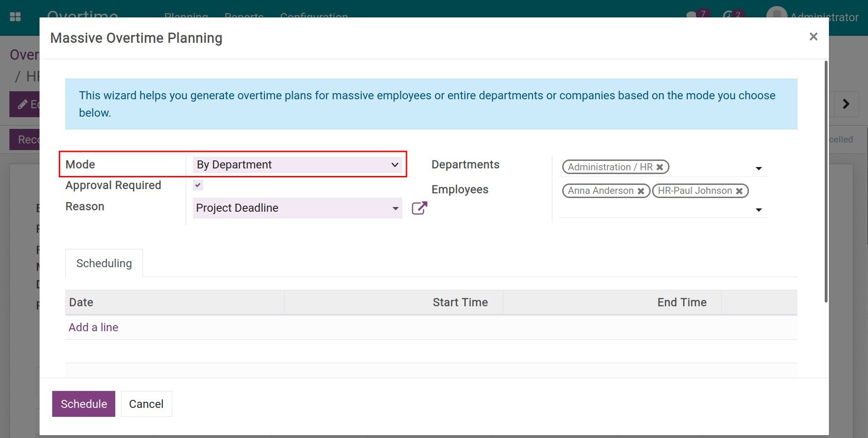Open the messages notification icon
Viewport: 868px width, 438px height.
tap(693, 15)
